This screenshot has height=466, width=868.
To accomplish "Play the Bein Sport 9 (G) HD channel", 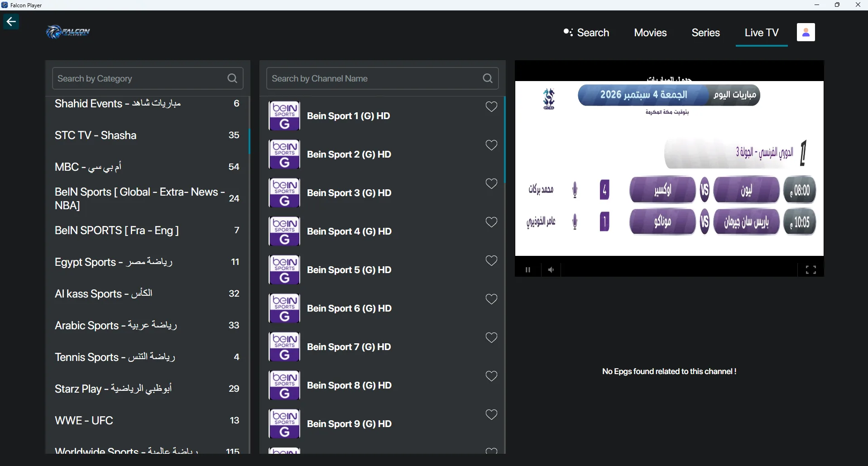I will (383, 424).
